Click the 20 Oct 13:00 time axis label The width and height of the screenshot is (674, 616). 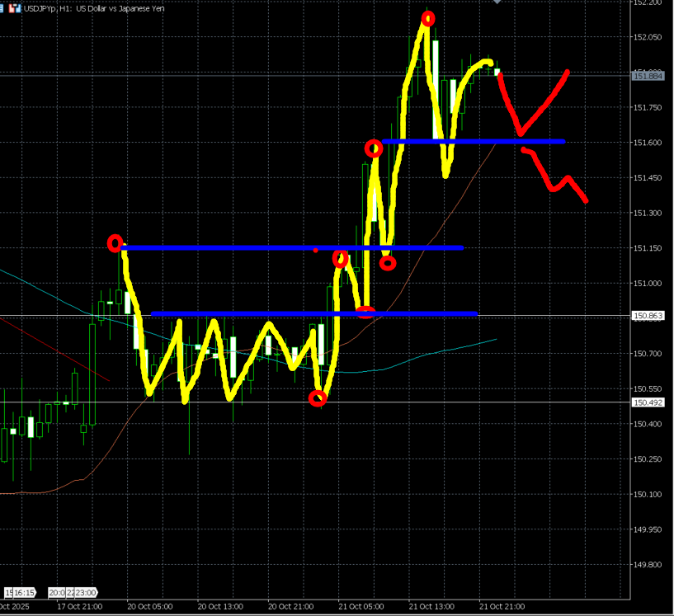tap(222, 606)
